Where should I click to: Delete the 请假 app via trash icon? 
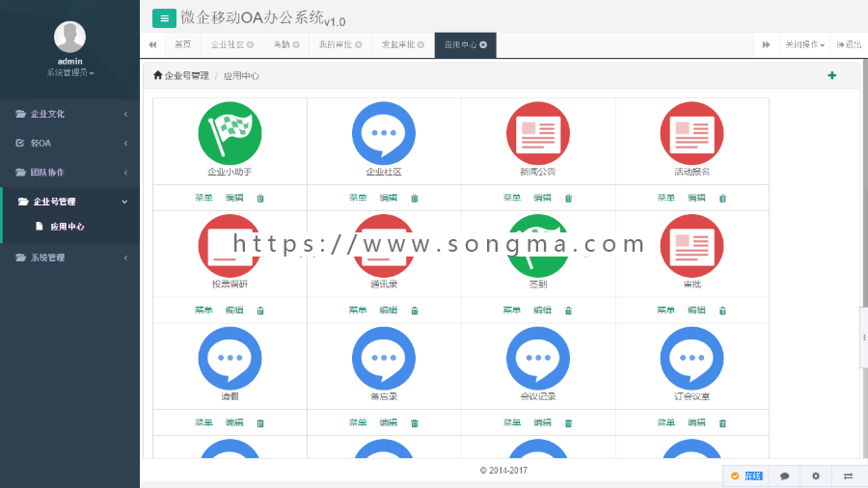coord(260,423)
